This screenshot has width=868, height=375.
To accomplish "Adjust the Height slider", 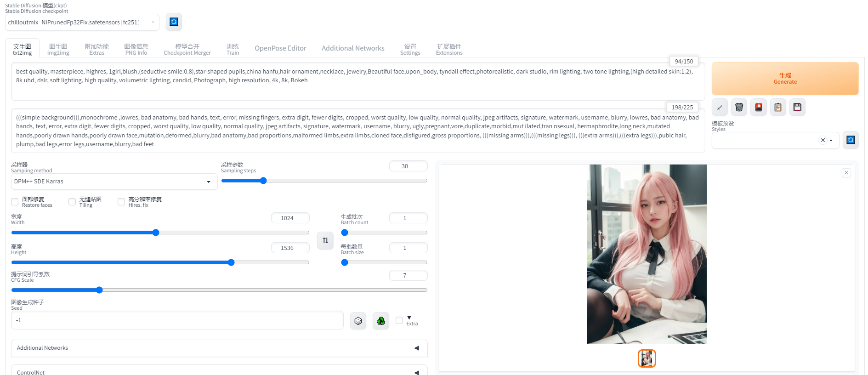I will tap(160, 262).
